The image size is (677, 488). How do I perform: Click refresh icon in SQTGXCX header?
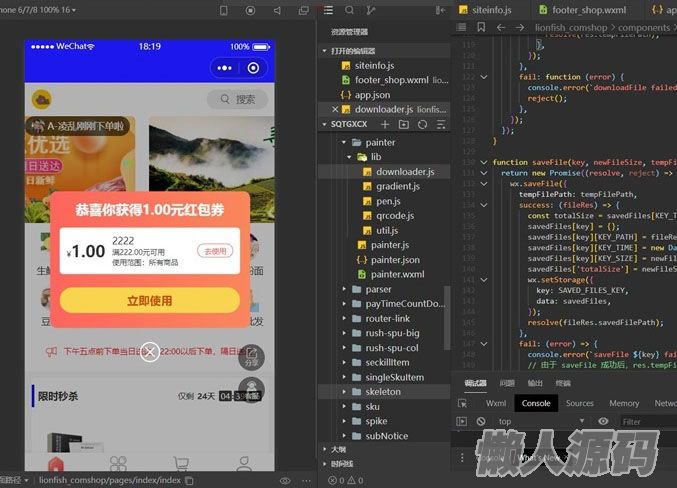(422, 124)
